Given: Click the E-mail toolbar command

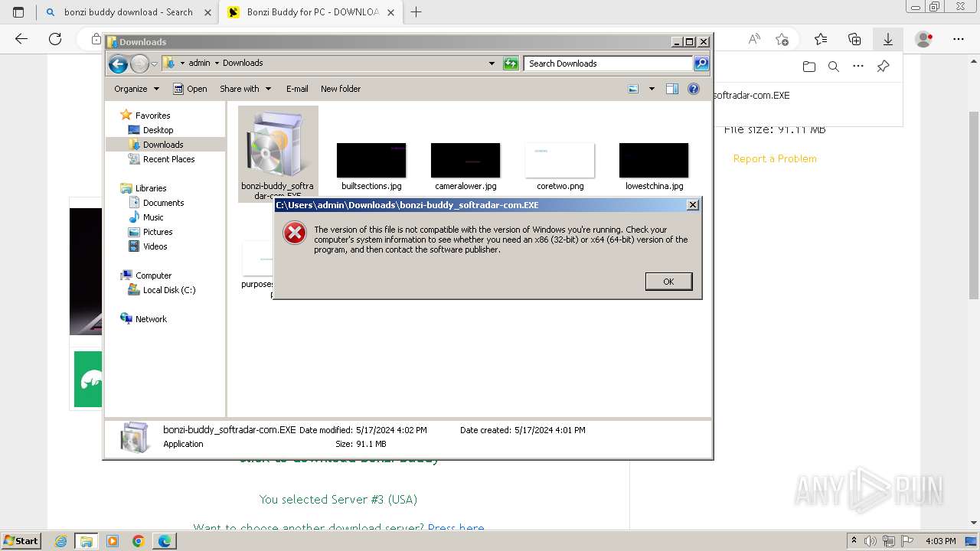Looking at the screenshot, I should pos(297,89).
